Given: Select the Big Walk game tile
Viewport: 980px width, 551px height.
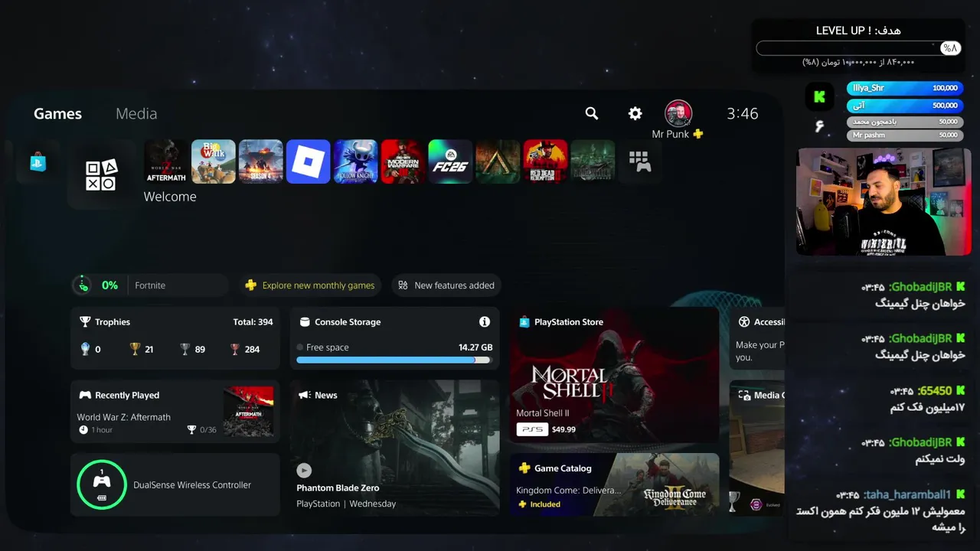Looking at the screenshot, I should point(214,161).
